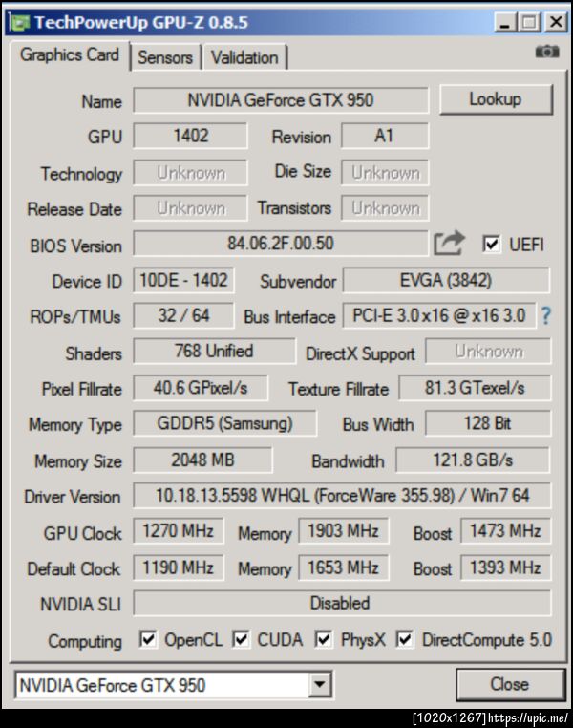Click the 1653 MHz default memory field
Image resolution: width=573 pixels, height=728 pixels.
(x=344, y=567)
